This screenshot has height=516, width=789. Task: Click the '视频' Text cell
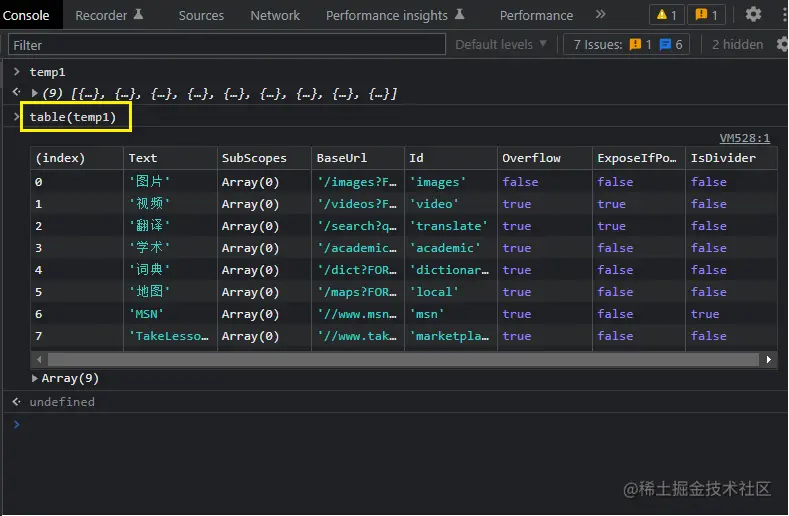[170, 204]
